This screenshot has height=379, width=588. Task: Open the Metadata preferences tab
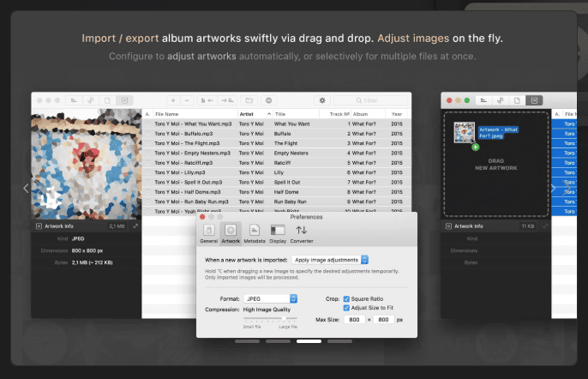click(x=255, y=233)
